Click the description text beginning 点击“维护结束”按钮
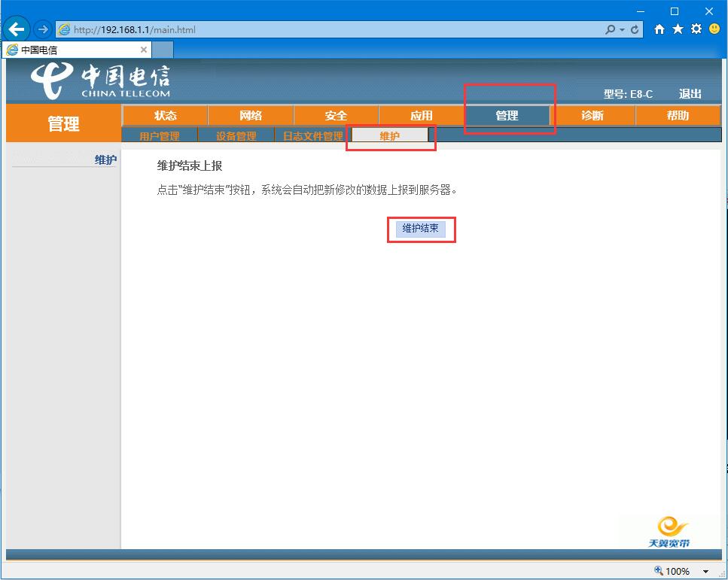 [x=307, y=190]
